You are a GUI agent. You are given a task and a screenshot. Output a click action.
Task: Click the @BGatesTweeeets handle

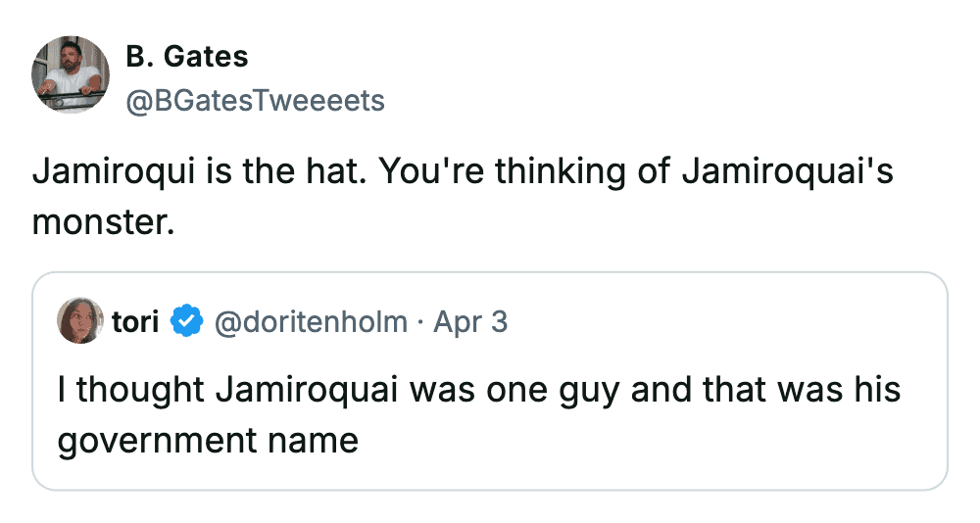click(x=255, y=100)
